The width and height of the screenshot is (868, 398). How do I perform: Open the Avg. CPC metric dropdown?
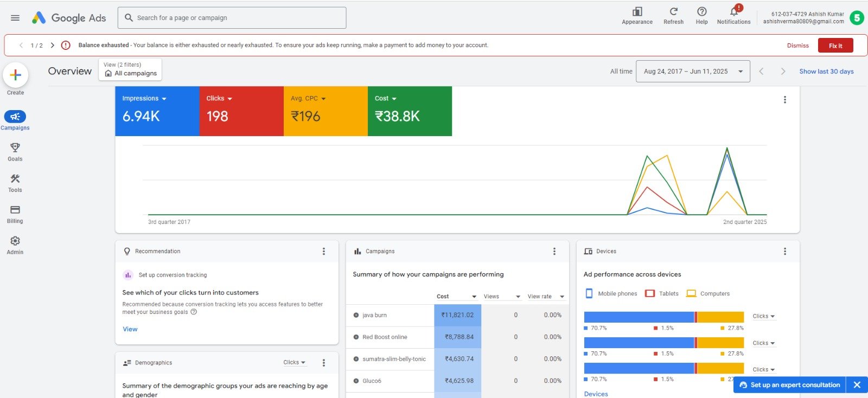[308, 99]
